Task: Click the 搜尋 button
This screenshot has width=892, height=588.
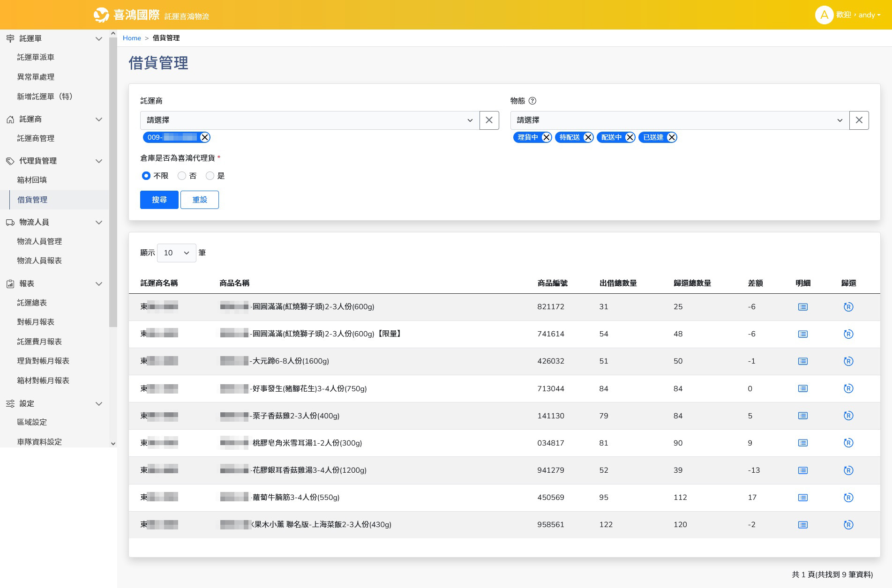Action: tap(159, 200)
